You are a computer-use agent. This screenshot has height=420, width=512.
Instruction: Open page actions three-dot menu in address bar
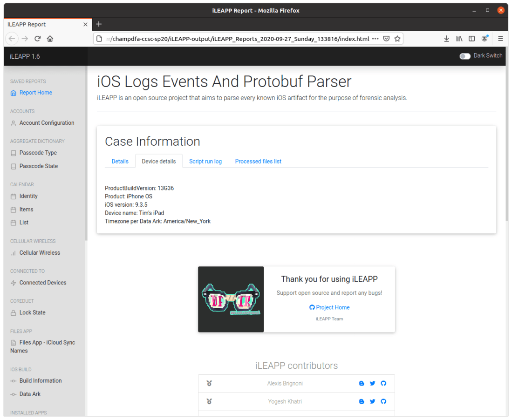coord(375,39)
